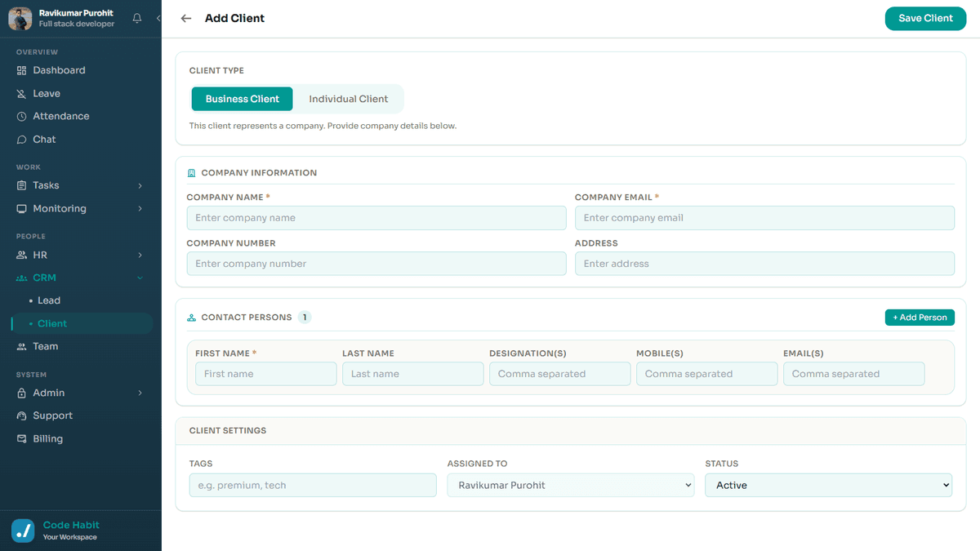The image size is (980, 551).
Task: Click the Company Name input field
Action: pos(376,218)
